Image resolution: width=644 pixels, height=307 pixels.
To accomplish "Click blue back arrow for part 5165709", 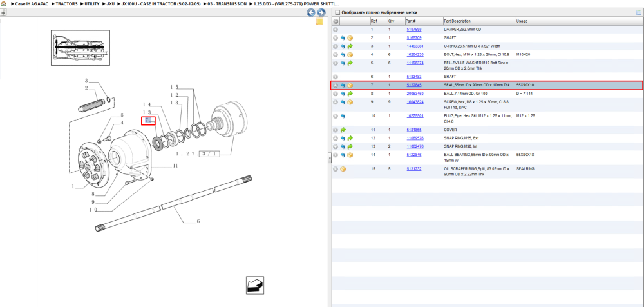I will pos(343,38).
